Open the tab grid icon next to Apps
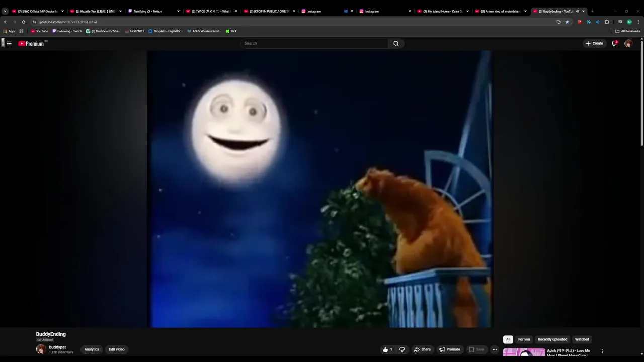 point(21,31)
